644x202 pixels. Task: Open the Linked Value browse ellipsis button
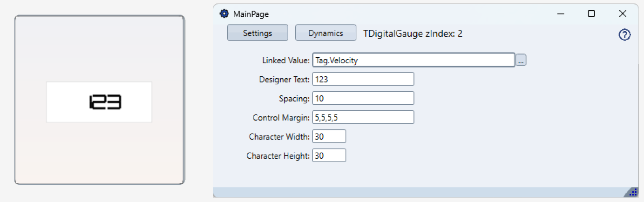(521, 60)
